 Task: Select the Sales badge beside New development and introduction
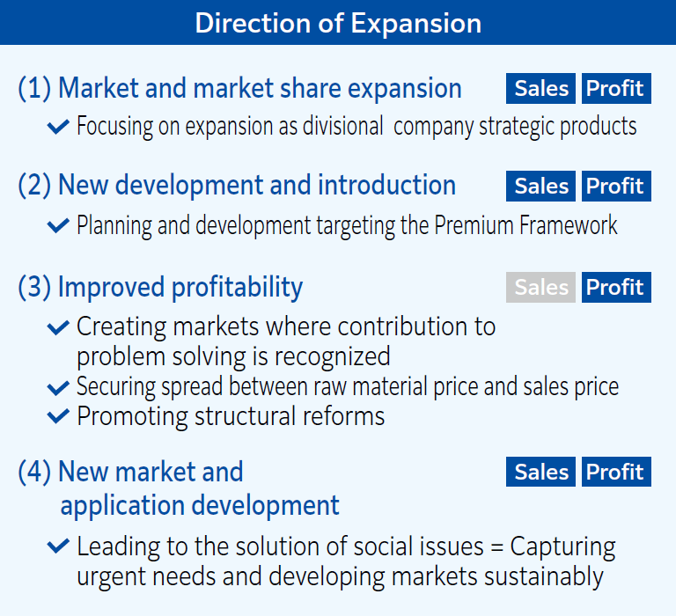coord(540,186)
